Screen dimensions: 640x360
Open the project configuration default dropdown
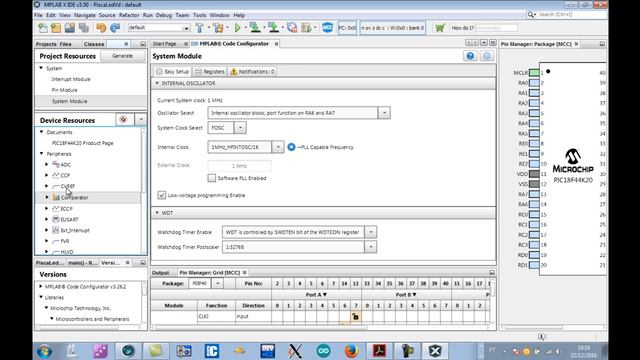pyautogui.click(x=186, y=28)
